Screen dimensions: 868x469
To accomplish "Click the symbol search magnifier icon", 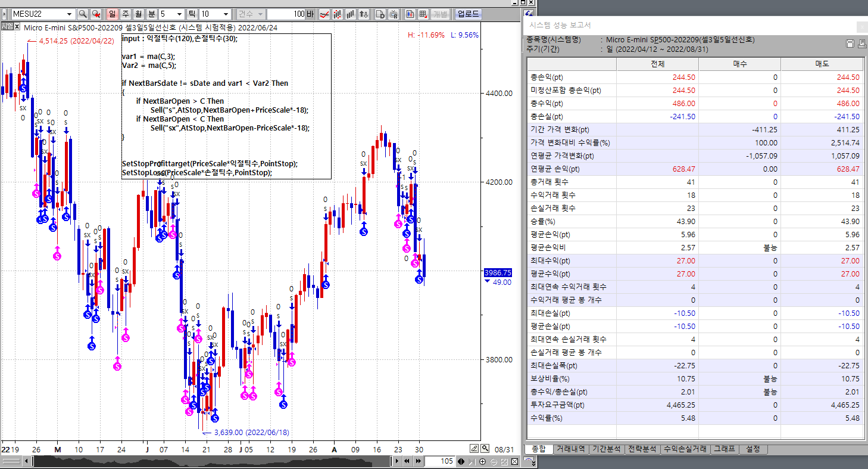I will pyautogui.click(x=83, y=14).
